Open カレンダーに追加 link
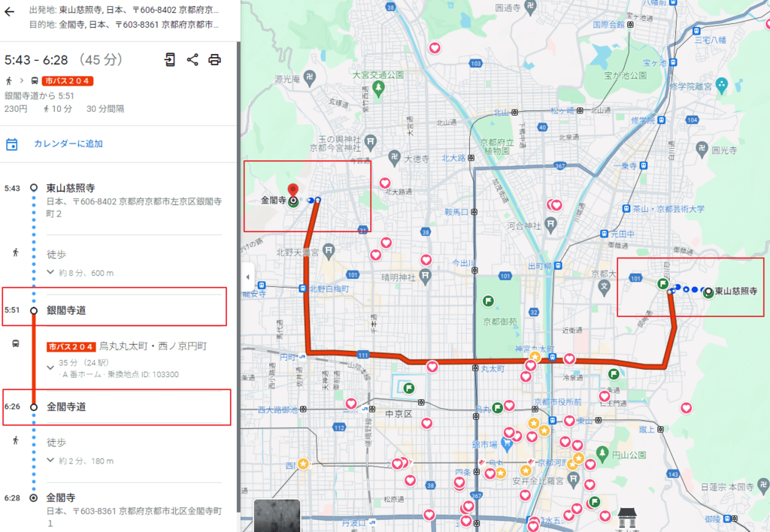Screen dimensions: 770x532 point(68,144)
